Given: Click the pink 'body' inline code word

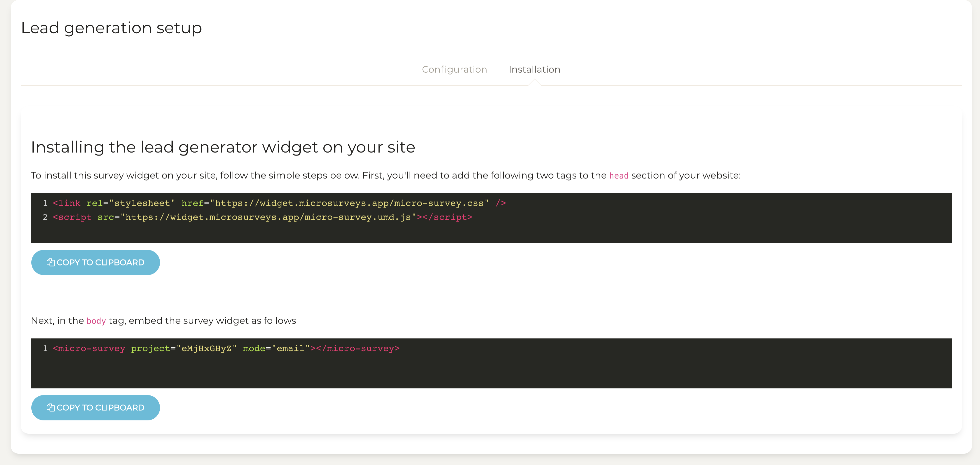Looking at the screenshot, I should (x=96, y=321).
